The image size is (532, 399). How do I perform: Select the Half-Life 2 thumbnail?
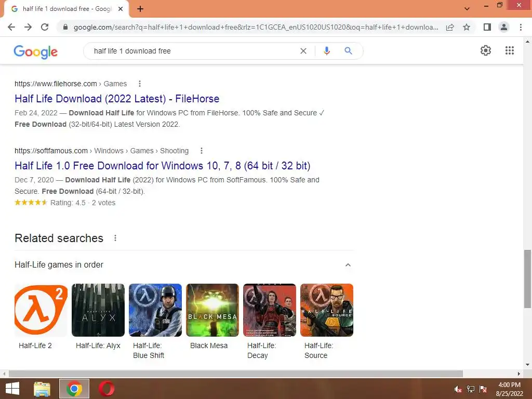click(x=41, y=310)
